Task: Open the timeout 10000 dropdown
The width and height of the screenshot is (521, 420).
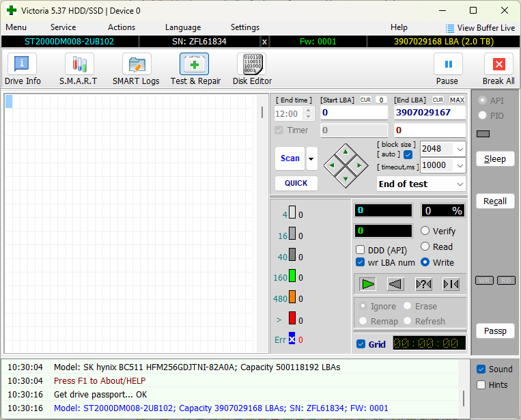Action: [x=460, y=165]
